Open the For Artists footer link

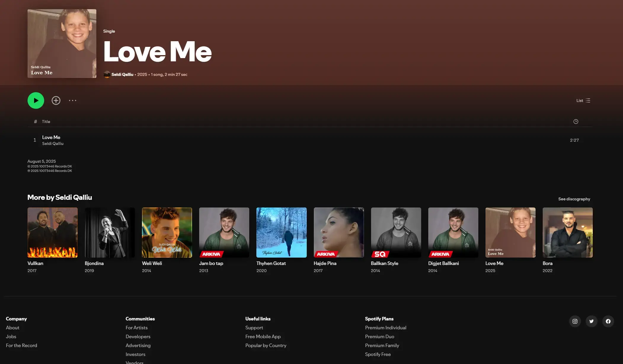(136, 328)
